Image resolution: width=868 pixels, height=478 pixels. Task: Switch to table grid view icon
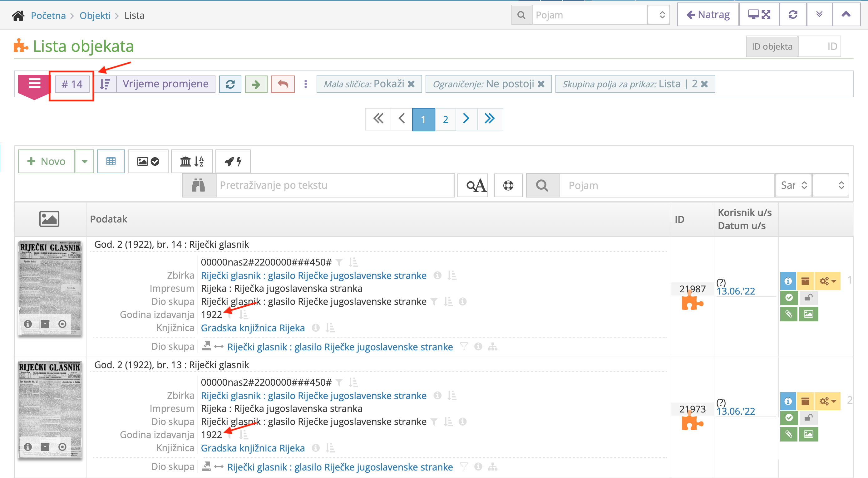coord(111,161)
